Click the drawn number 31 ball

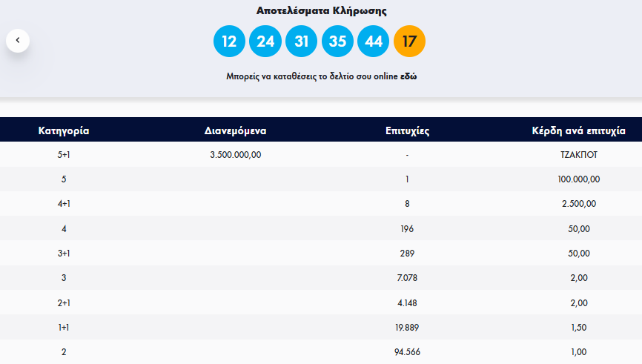301,41
